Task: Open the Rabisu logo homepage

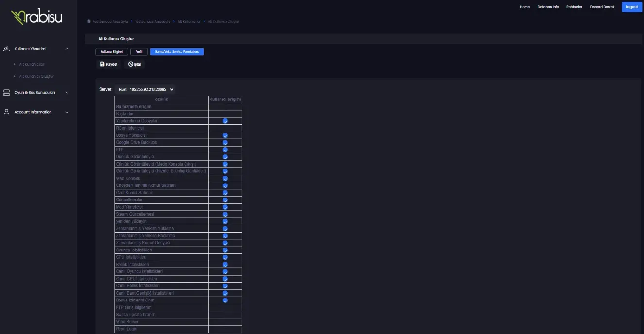Action: pyautogui.click(x=36, y=17)
